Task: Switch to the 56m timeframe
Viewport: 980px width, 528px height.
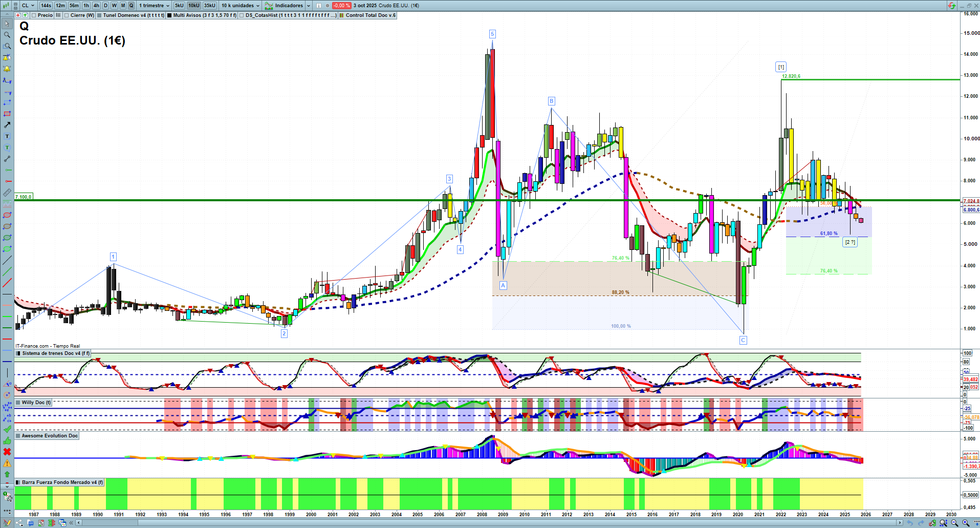Action: [74, 6]
